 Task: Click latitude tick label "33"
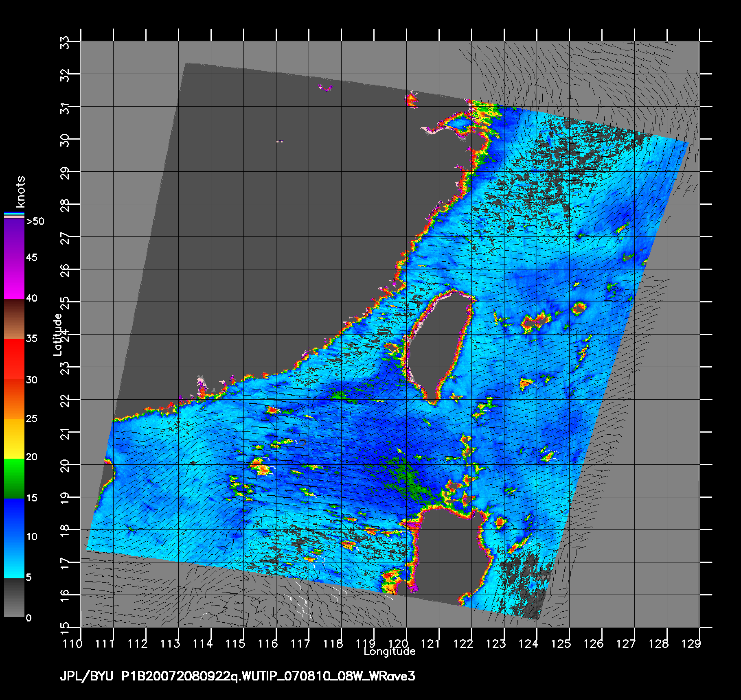click(x=65, y=42)
